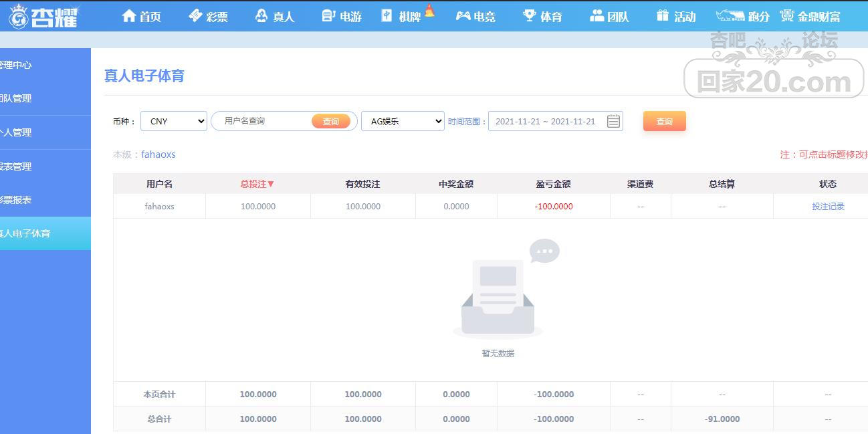The image size is (868, 434).
Task: Sort by the 盈亏金额 column header
Action: 554,184
